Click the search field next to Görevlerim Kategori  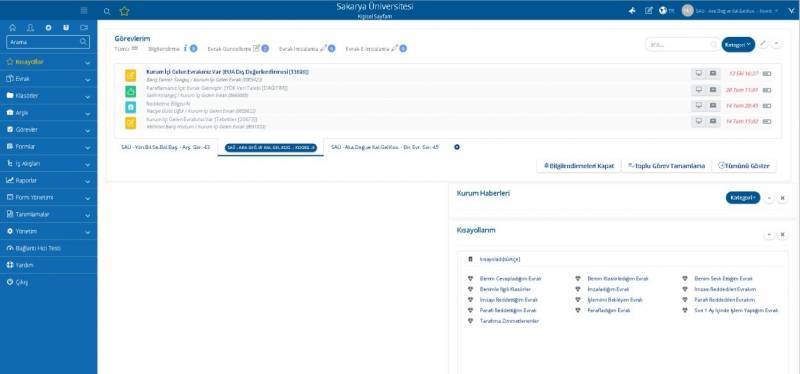pyautogui.click(x=682, y=44)
